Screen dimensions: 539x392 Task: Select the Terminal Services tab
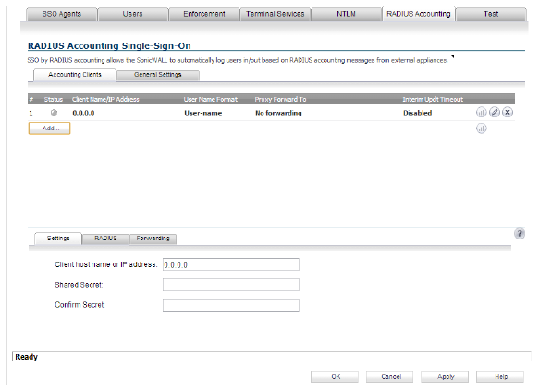click(276, 15)
